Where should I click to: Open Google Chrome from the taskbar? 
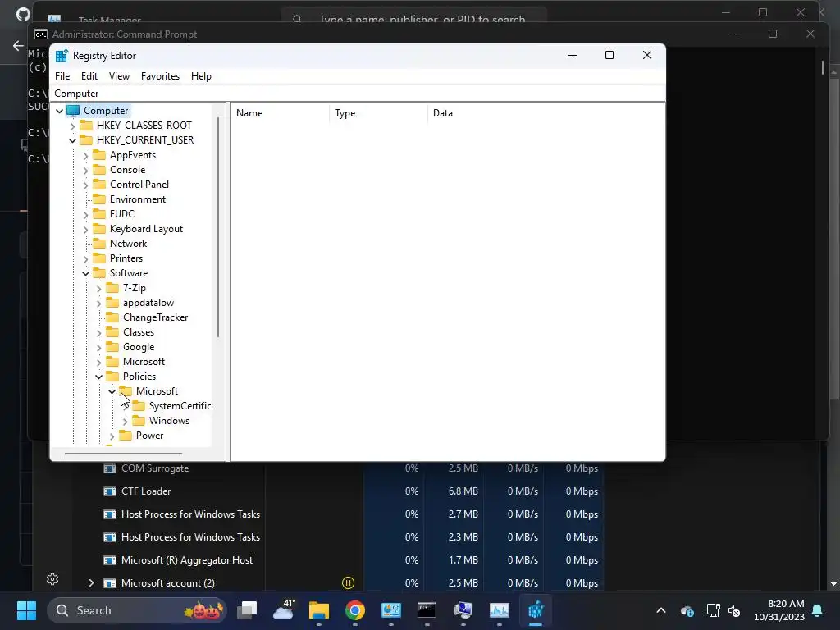tap(354, 610)
